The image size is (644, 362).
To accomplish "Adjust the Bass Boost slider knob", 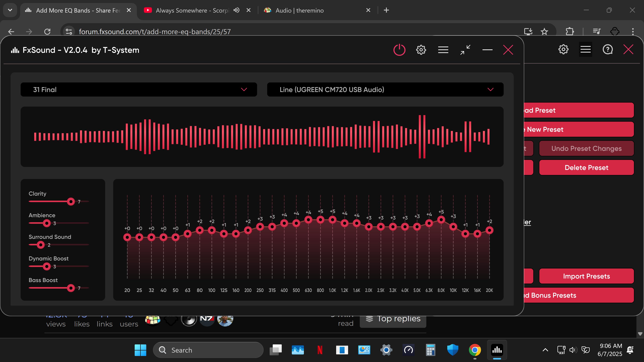I will pos(71,288).
